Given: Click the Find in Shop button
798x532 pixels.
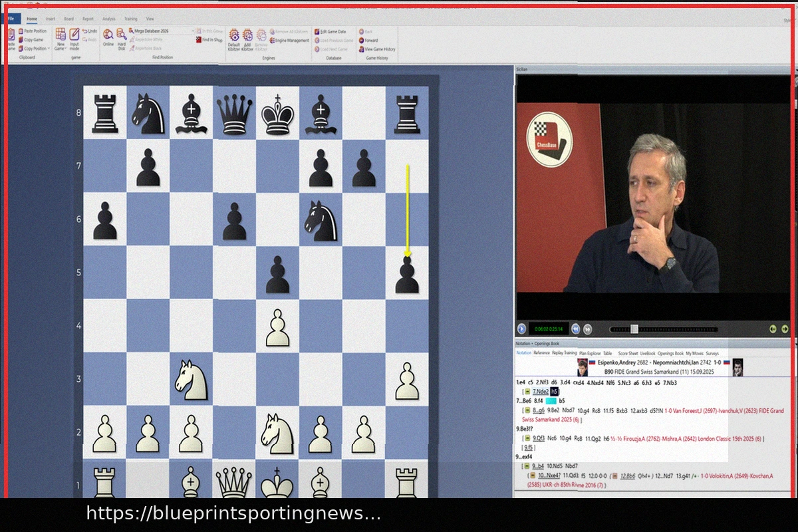Looking at the screenshot, I should click(x=209, y=40).
